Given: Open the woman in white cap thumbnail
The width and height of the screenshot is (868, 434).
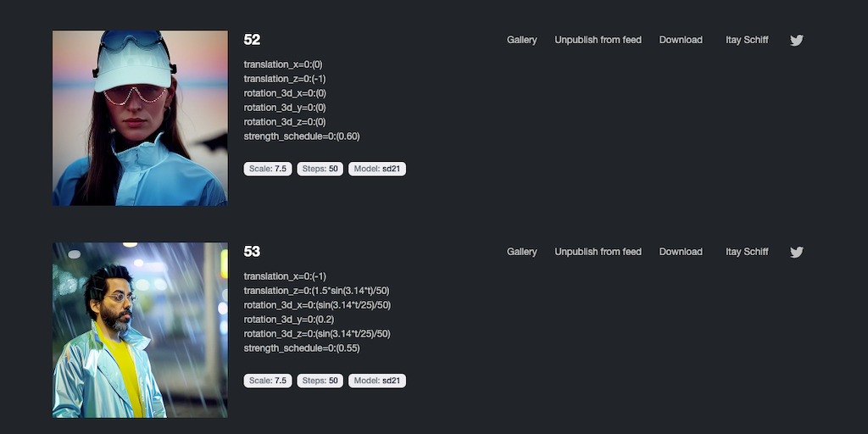Looking at the screenshot, I should coord(140,118).
